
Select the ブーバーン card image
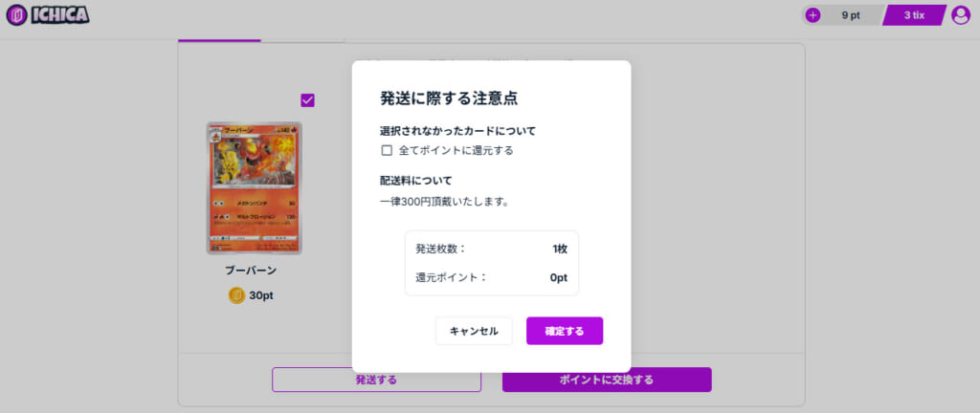(x=254, y=187)
